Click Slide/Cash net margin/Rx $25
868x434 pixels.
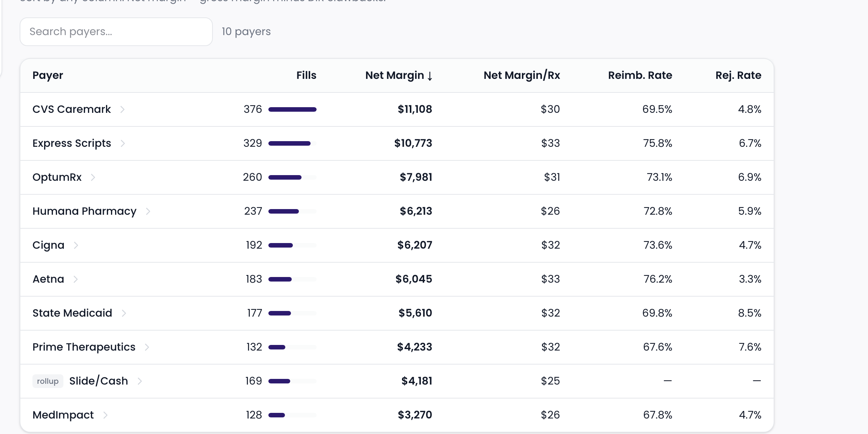(x=551, y=381)
